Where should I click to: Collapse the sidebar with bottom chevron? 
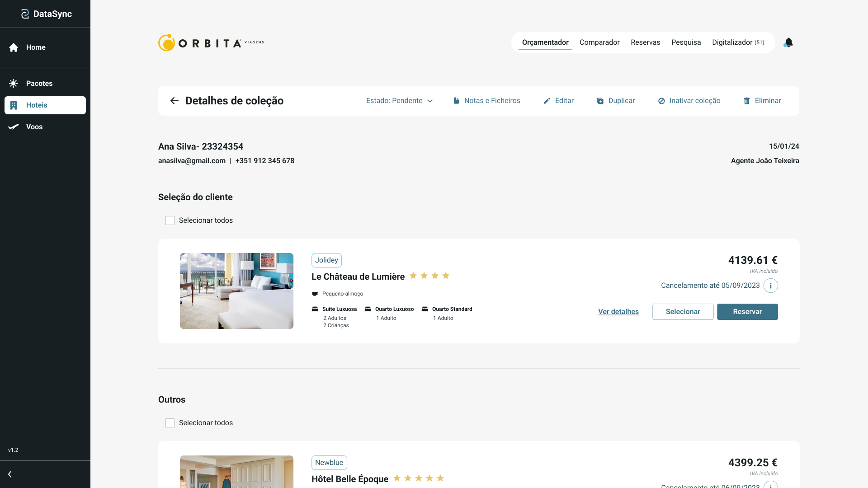10,474
